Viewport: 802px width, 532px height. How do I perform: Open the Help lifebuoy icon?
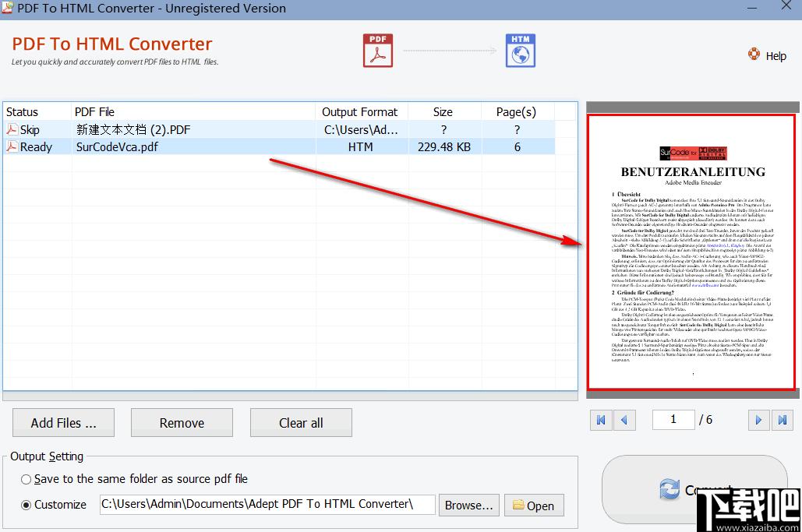pos(754,55)
